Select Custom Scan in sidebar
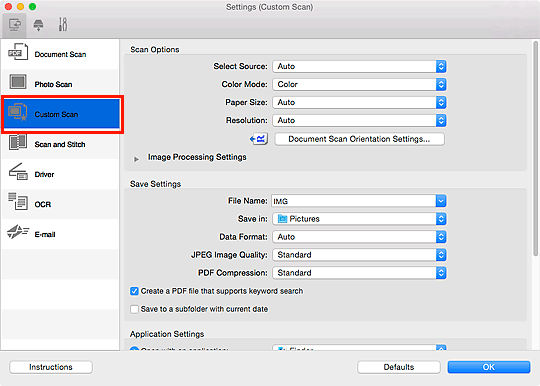The width and height of the screenshot is (540, 386). [61, 114]
